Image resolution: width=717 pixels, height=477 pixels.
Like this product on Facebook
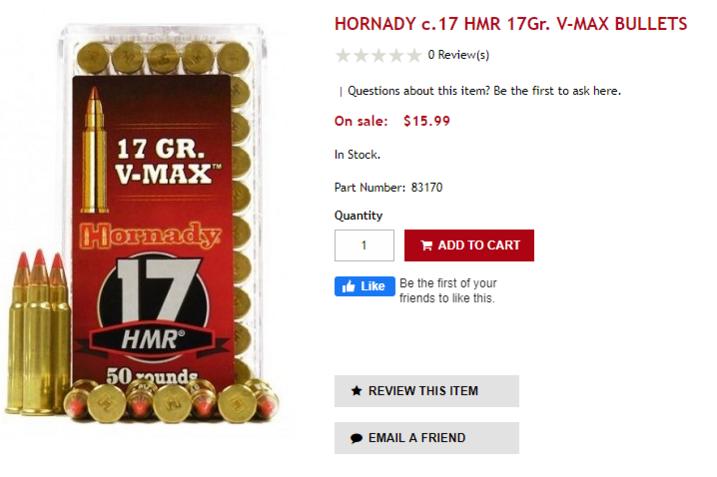click(364, 286)
